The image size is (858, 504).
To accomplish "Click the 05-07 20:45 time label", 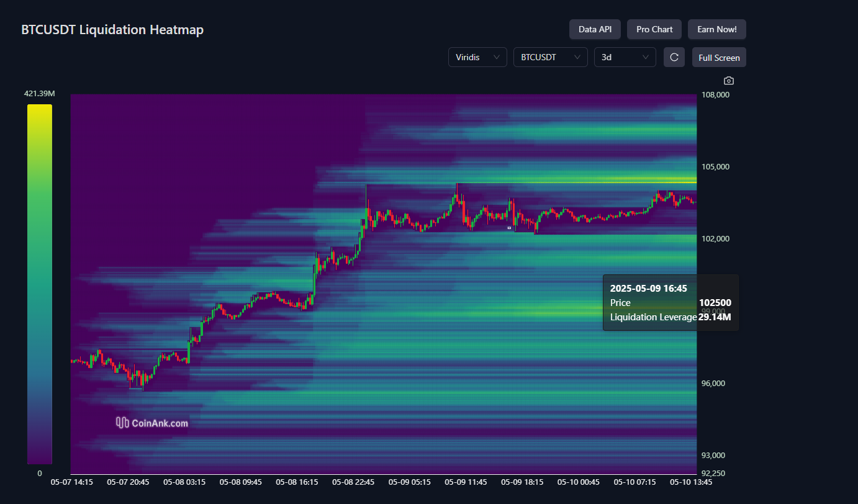I will pos(129,482).
